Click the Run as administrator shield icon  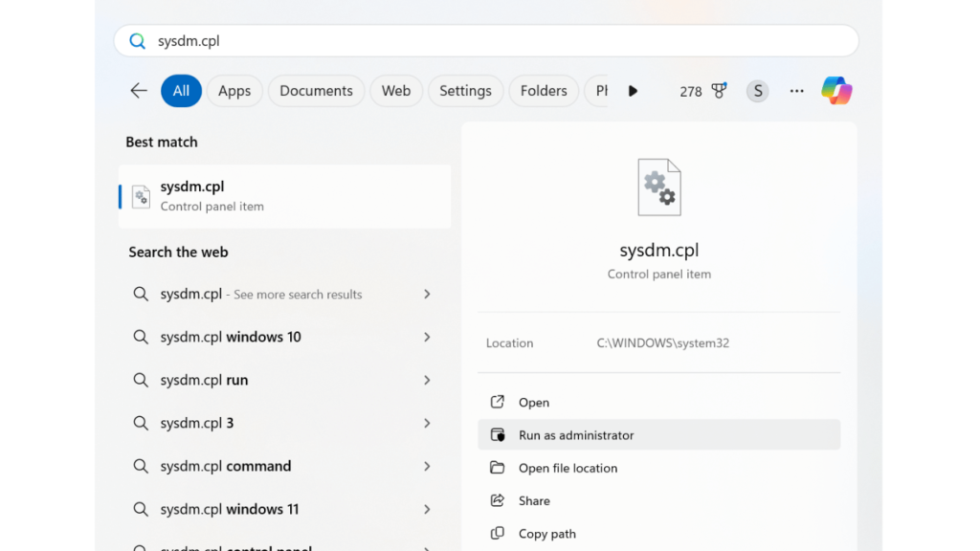click(498, 435)
